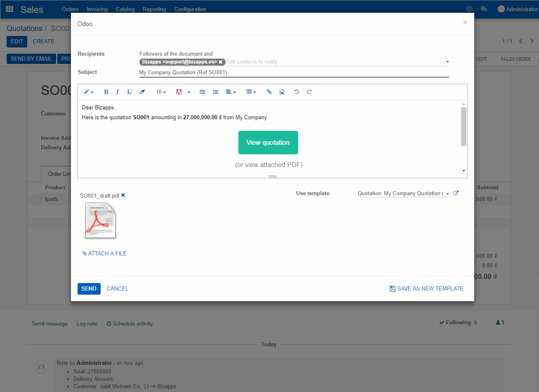Open the external link beside Use template

tap(456, 193)
